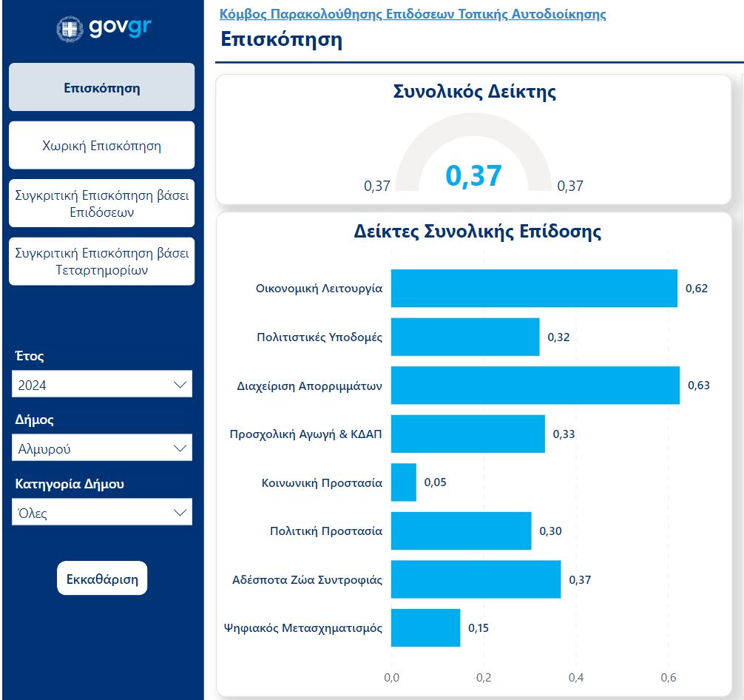Screen dimensions: 744x700
Task: Switch to Χωρική Επισκόπηση page
Action: [x=101, y=146]
